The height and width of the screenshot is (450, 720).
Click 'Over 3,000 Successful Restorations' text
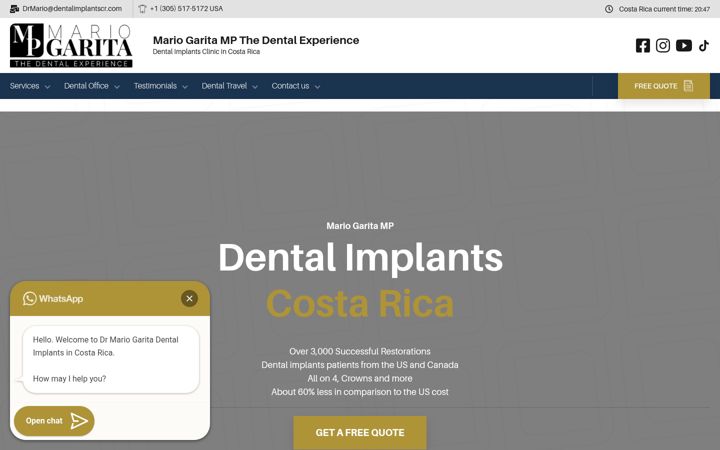coord(360,351)
